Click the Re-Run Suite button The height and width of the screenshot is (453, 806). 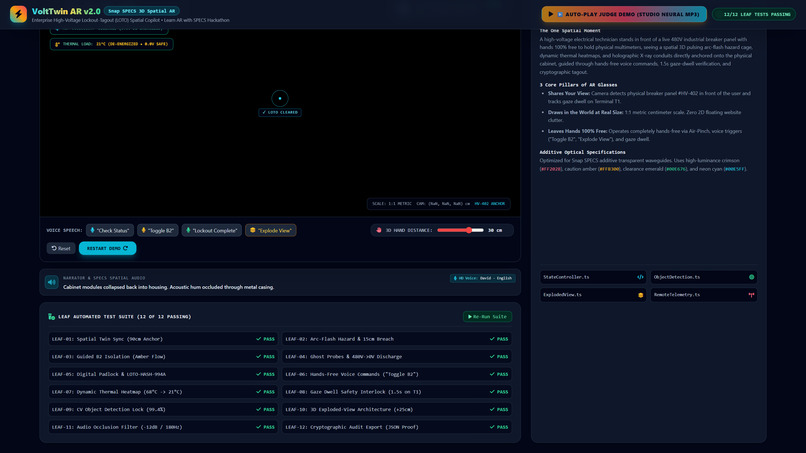coord(487,317)
